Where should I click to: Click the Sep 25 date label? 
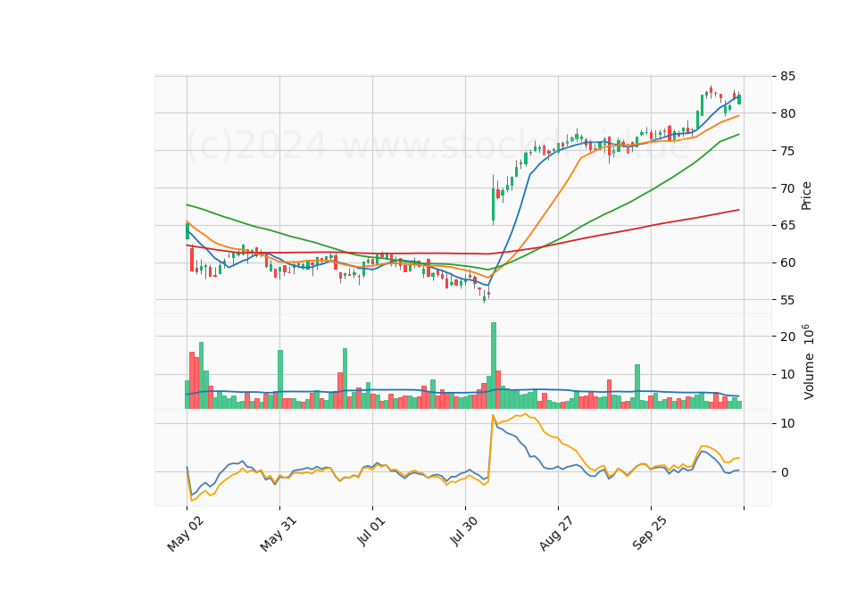649,533
